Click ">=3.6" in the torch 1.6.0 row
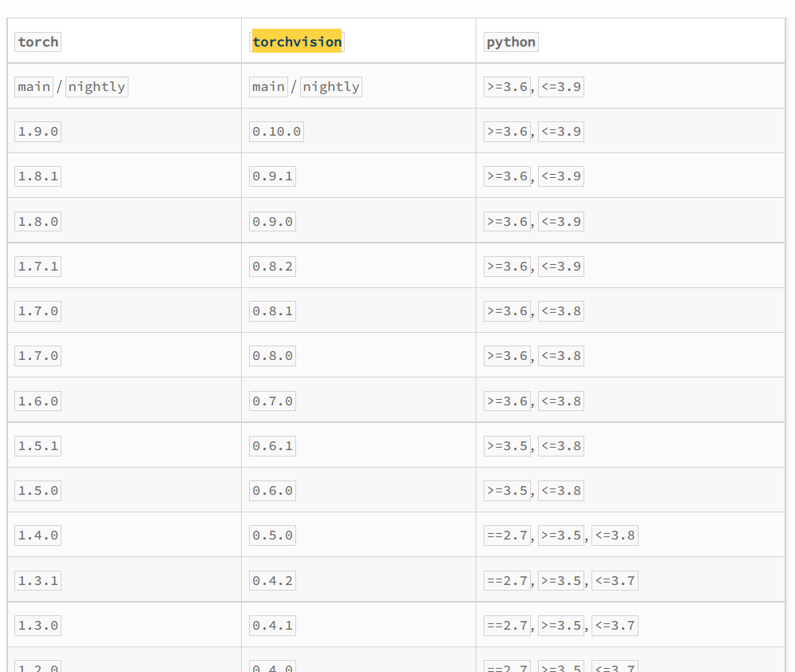Viewport: 795px width, 672px height. (507, 401)
